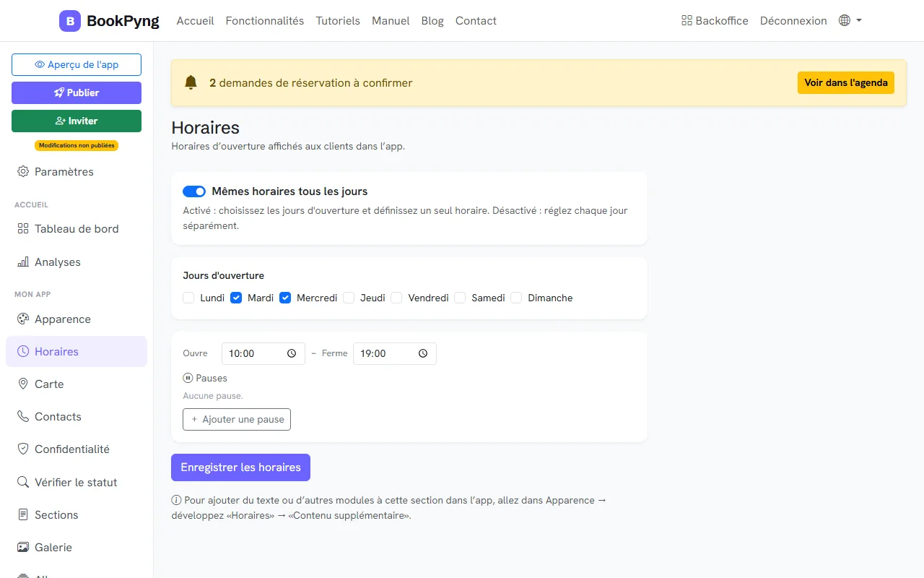Image resolution: width=924 pixels, height=578 pixels.
Task: Open Accueil in top navigation
Action: 195,21
